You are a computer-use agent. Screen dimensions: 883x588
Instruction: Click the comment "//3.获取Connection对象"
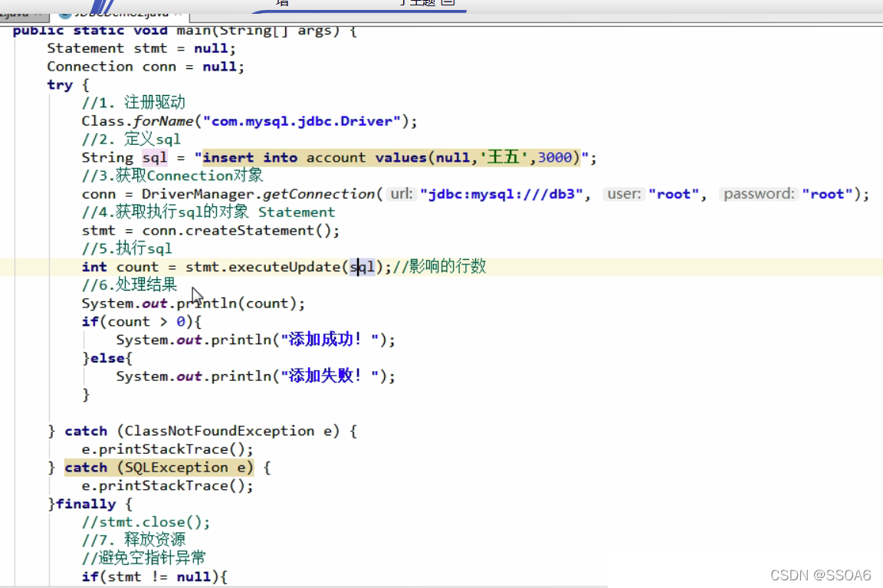[x=172, y=176]
